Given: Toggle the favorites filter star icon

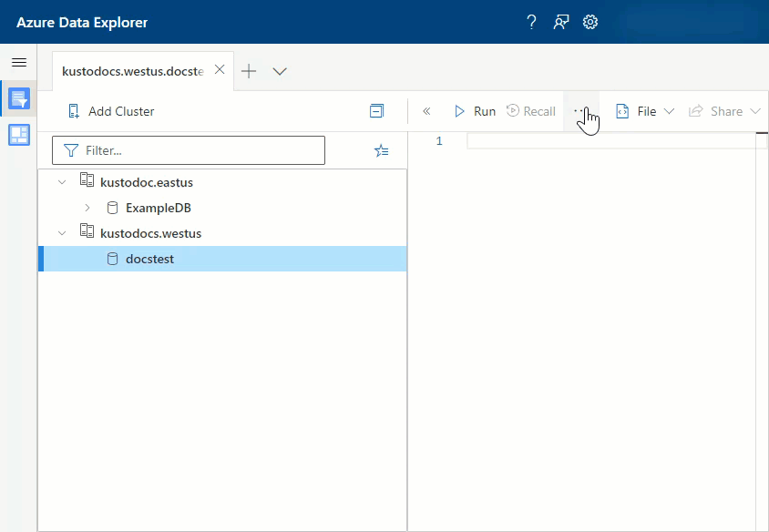Looking at the screenshot, I should (382, 151).
